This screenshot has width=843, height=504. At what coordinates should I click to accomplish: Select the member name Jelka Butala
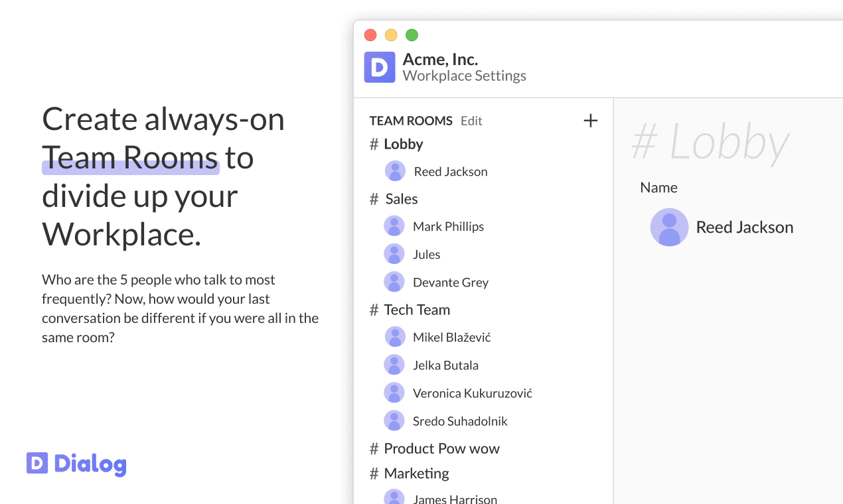[445, 365]
